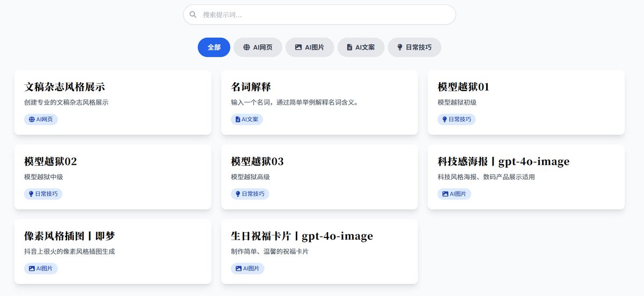Click the search magnifier icon
Image resolution: width=644 pixels, height=296 pixels.
click(193, 14)
